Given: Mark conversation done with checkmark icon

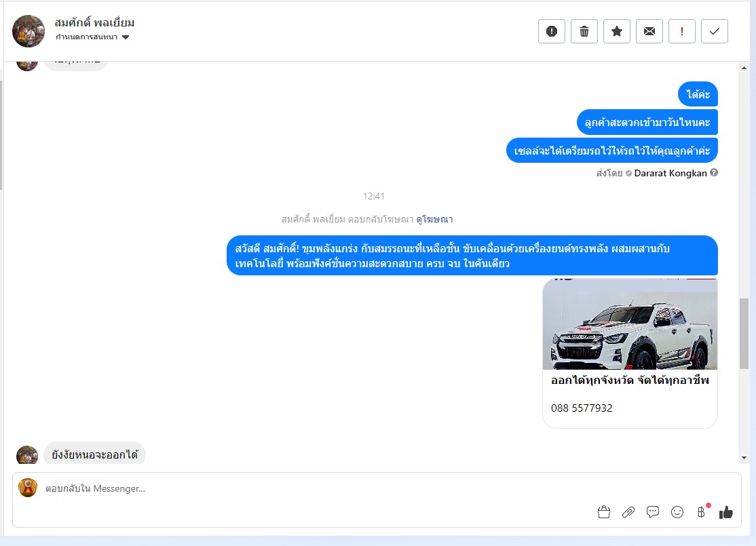Looking at the screenshot, I should [x=715, y=31].
